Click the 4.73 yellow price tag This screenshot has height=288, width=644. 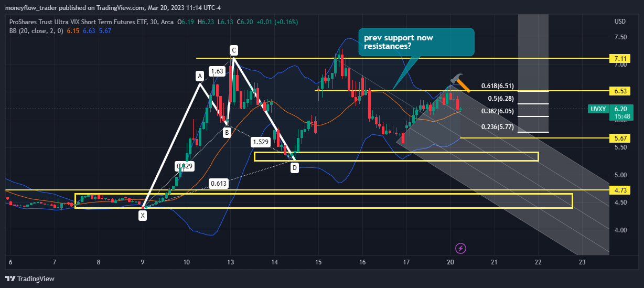(x=619, y=190)
